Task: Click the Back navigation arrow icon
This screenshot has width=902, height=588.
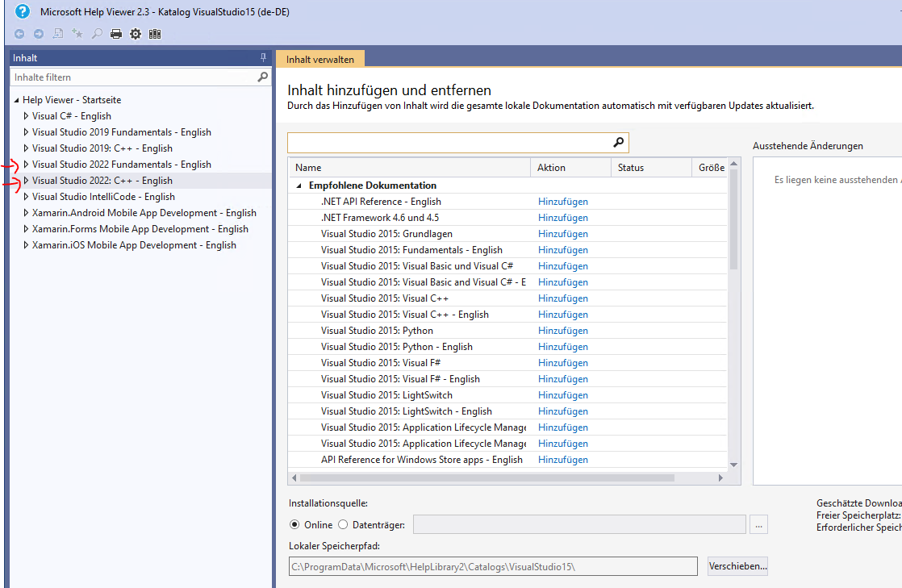Action: (19, 34)
